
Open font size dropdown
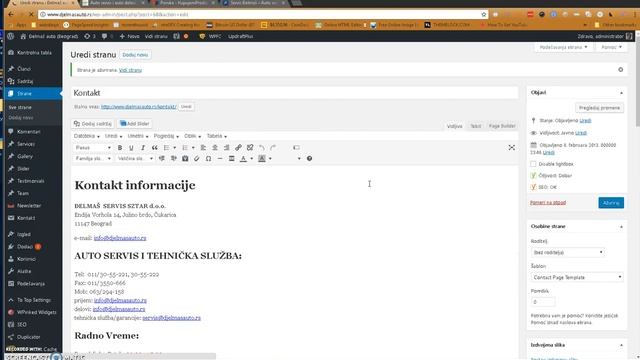point(135,158)
